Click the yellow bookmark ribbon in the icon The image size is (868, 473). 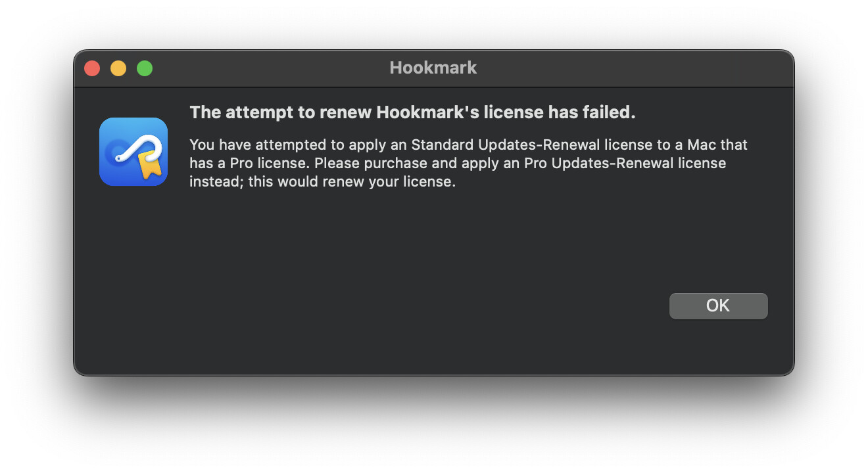[x=151, y=166]
